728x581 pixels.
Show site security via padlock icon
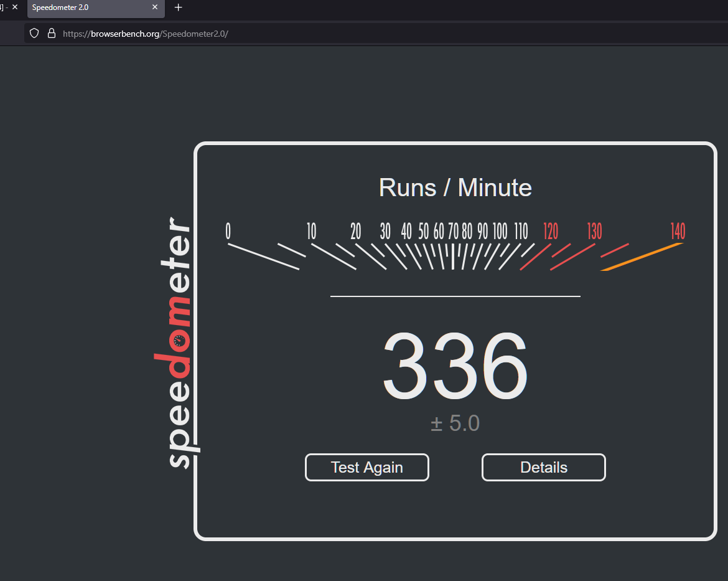tap(52, 34)
